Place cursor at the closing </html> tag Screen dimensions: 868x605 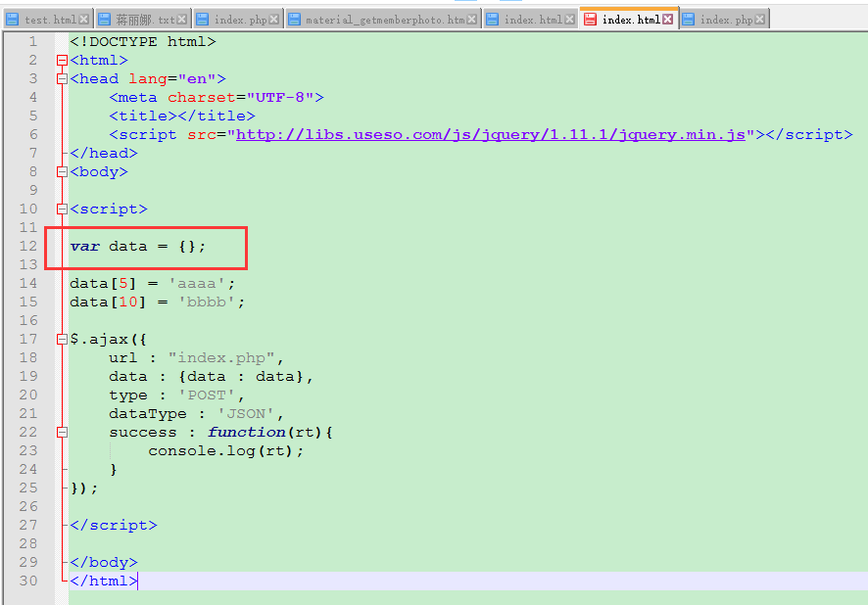[x=104, y=582]
